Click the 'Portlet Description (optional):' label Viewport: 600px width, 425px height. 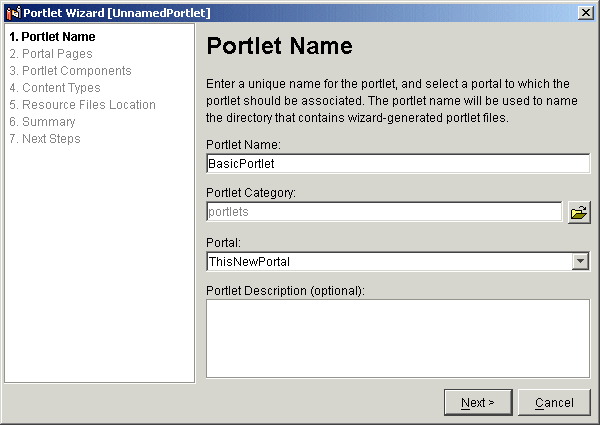[285, 291]
